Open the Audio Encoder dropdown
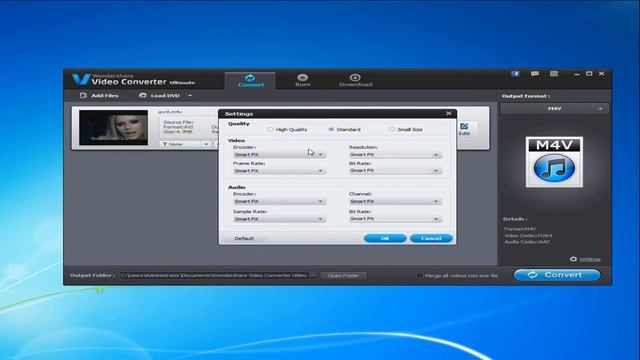 tap(279, 201)
